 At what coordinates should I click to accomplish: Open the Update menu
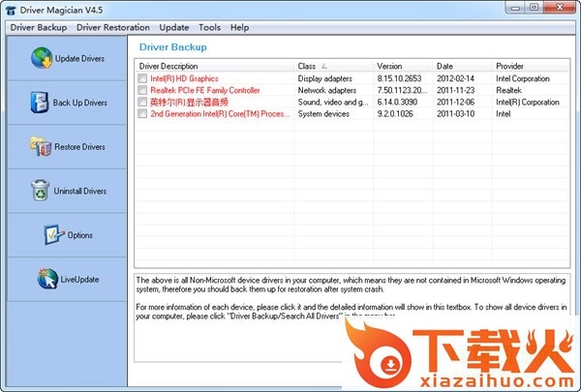tap(173, 27)
